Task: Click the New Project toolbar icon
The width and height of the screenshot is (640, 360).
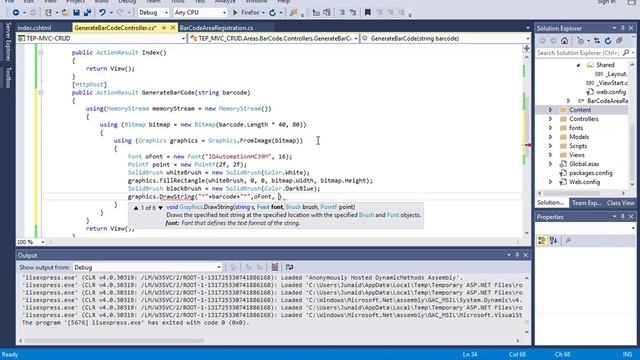Action: click(49, 13)
